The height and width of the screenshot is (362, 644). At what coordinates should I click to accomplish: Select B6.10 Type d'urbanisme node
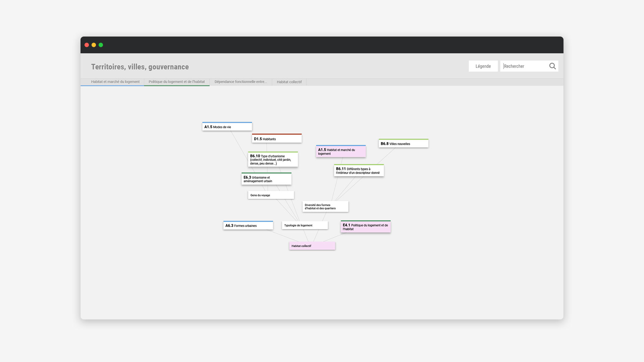click(273, 160)
